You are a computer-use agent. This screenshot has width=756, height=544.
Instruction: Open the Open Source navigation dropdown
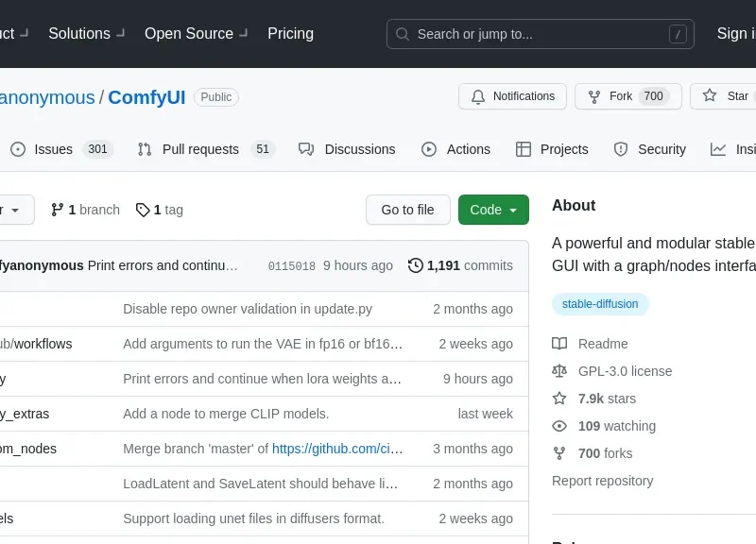[196, 33]
